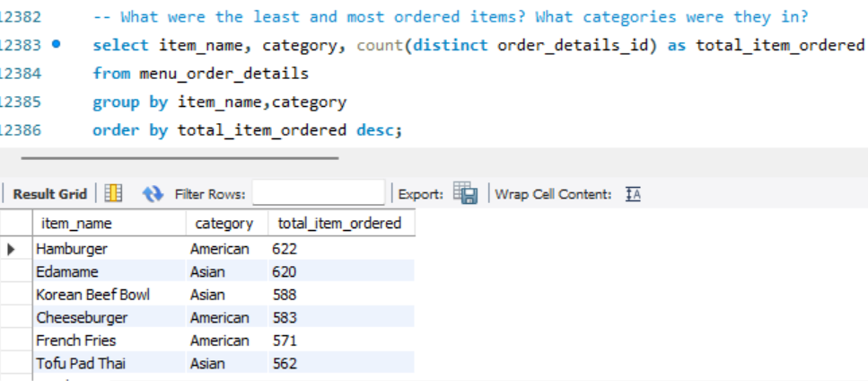The height and width of the screenshot is (381, 868).
Task: Sort by the total_item_ordered column header
Action: (341, 223)
